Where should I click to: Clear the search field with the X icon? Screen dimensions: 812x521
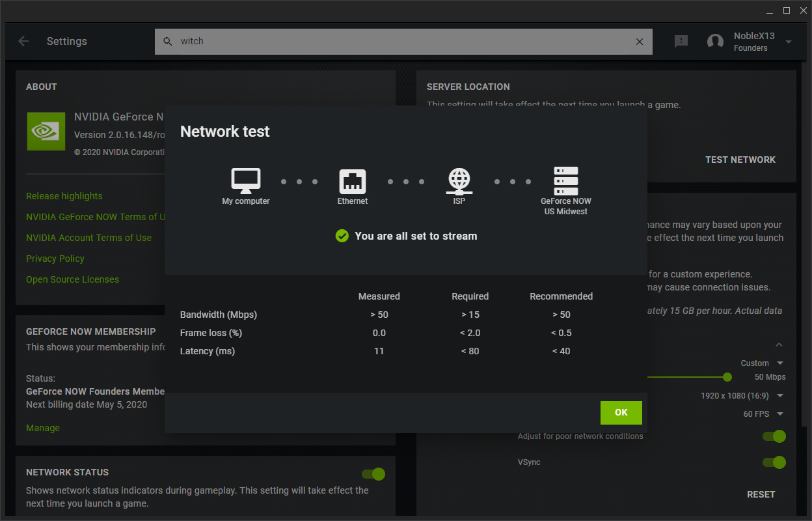coord(640,41)
